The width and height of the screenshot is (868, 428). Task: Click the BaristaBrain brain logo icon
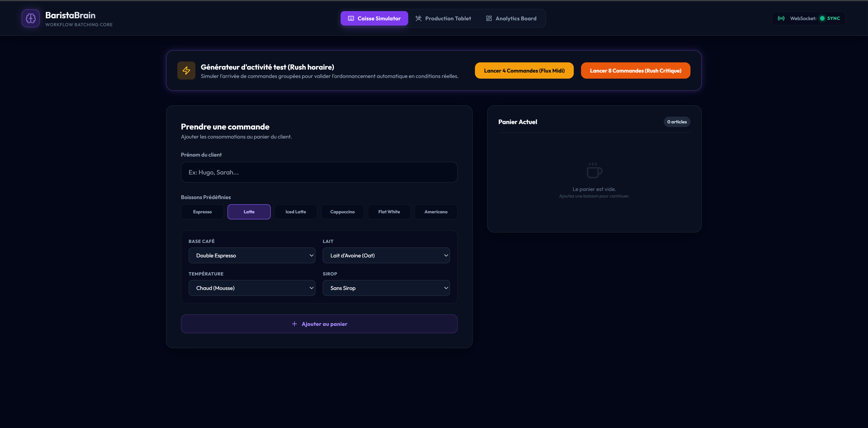pyautogui.click(x=31, y=18)
